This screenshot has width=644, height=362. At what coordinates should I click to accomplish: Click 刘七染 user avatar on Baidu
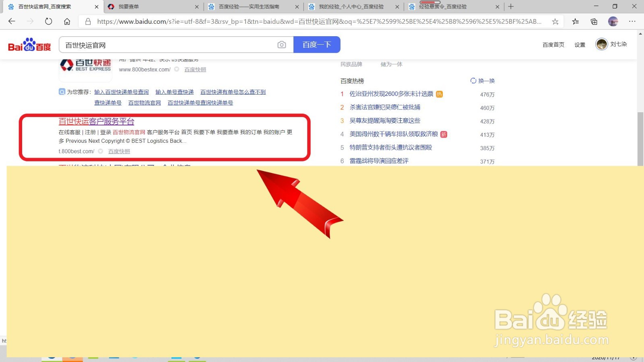601,44
